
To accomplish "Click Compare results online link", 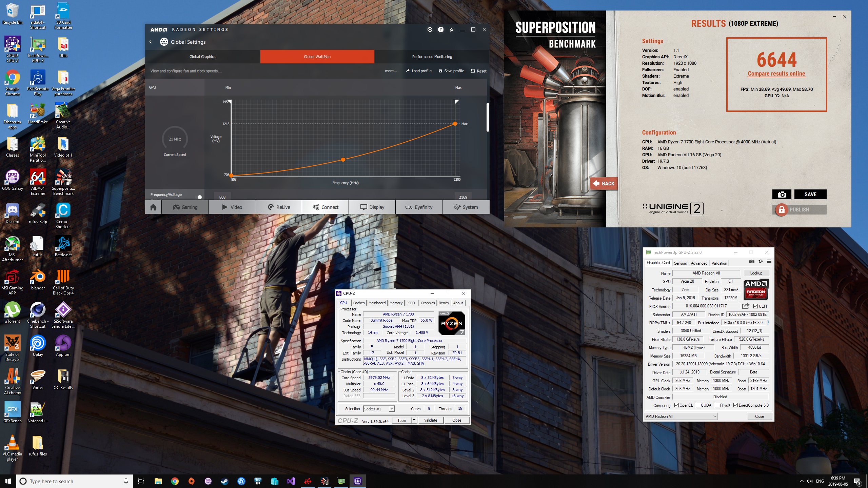I will click(x=776, y=74).
